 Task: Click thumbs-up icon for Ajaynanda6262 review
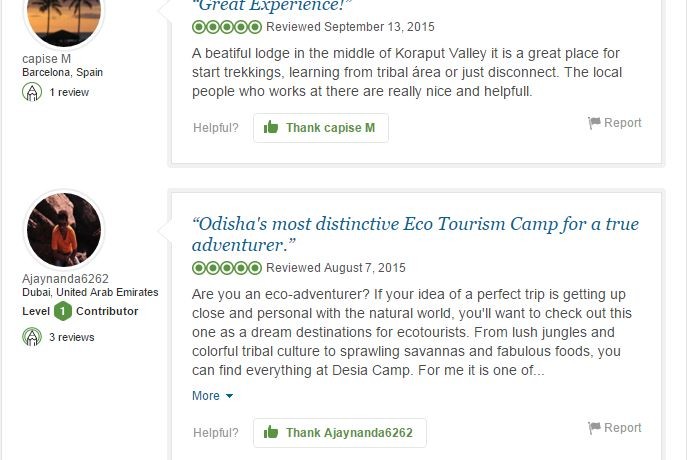(x=270, y=433)
